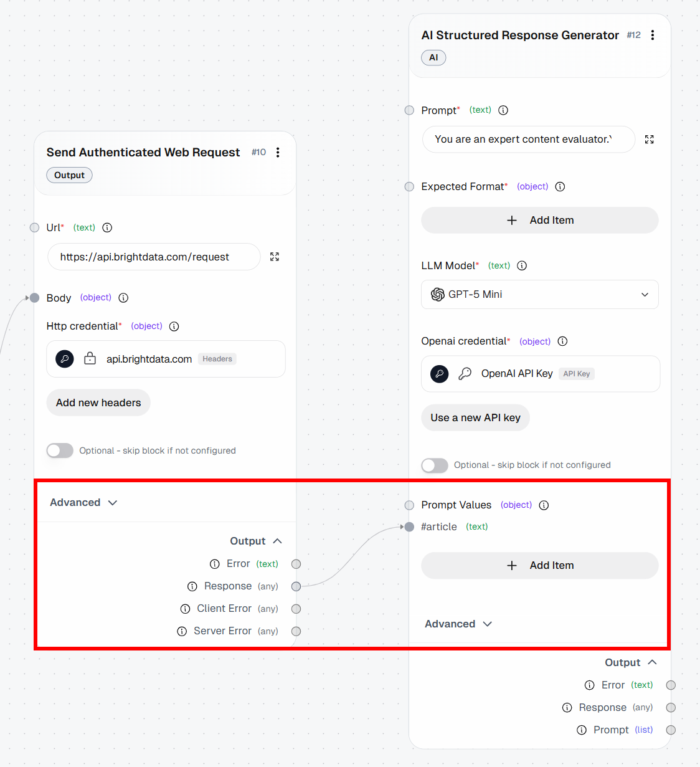Show info for the Server Error output
The width and height of the screenshot is (700, 767).
coord(182,631)
